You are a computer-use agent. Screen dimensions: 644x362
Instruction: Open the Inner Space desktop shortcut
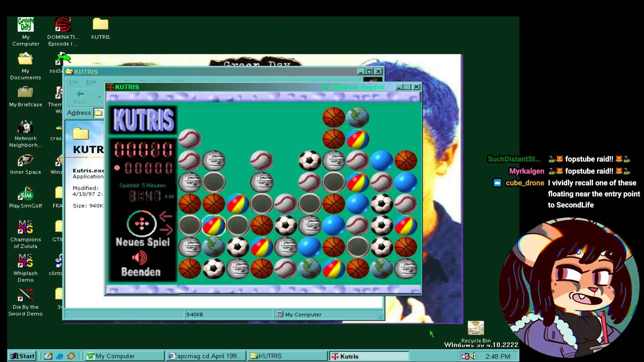25,161
